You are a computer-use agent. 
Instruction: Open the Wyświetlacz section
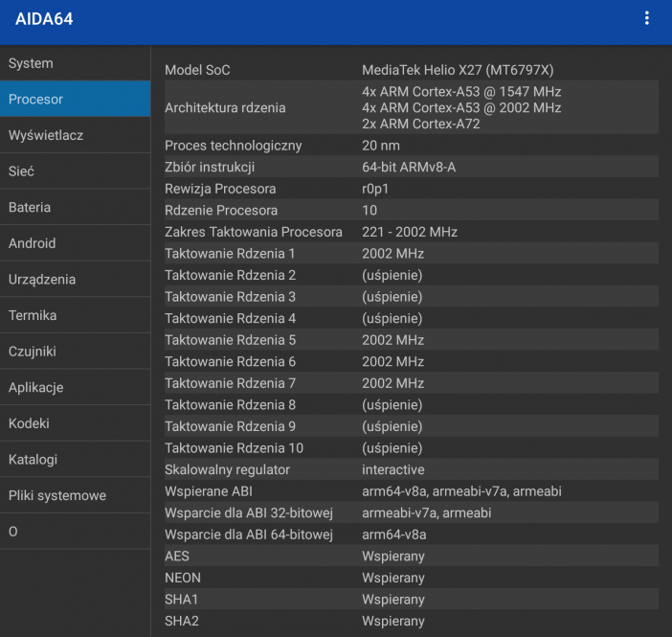coord(75,135)
